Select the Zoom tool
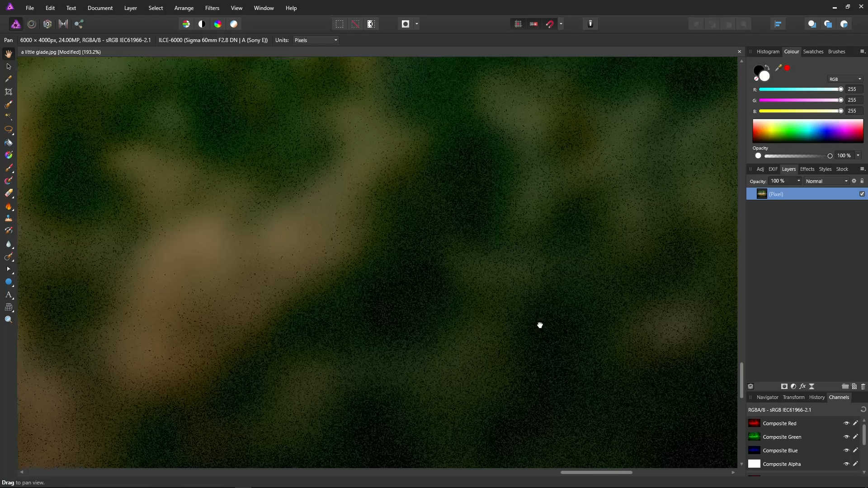Image resolution: width=868 pixels, height=488 pixels. [x=9, y=319]
